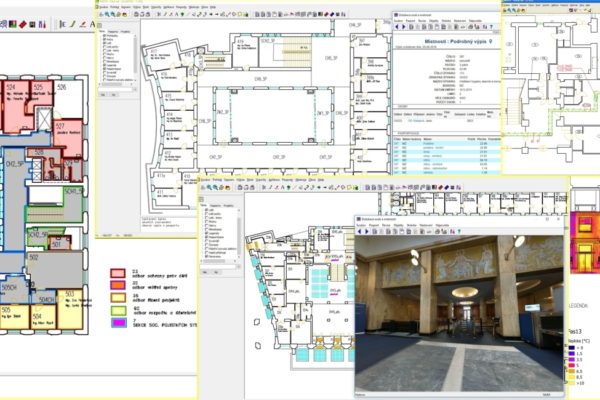Maximize the panorama window
600x400 pixels.
coord(548,219)
